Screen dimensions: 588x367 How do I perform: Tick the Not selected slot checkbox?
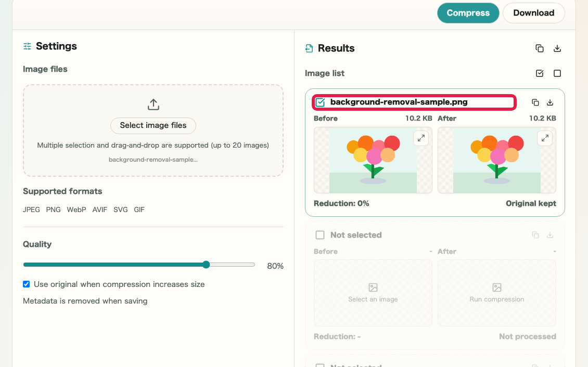(320, 235)
